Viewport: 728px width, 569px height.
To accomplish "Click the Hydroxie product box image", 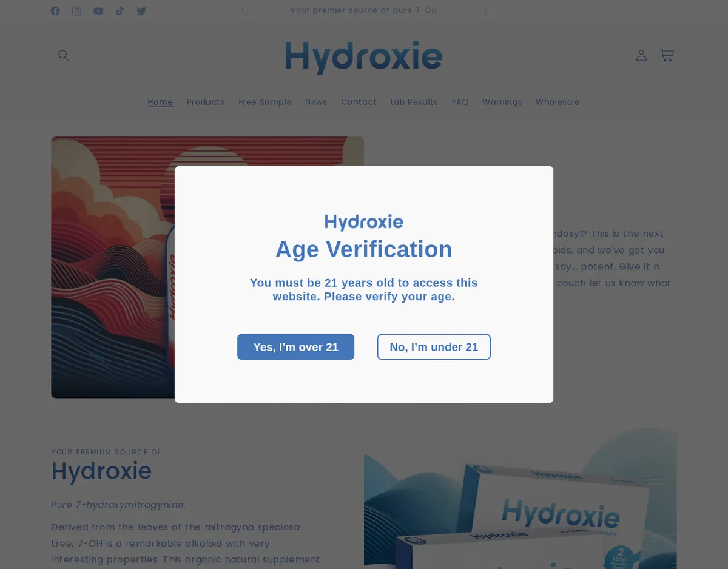I will pyautogui.click(x=520, y=497).
